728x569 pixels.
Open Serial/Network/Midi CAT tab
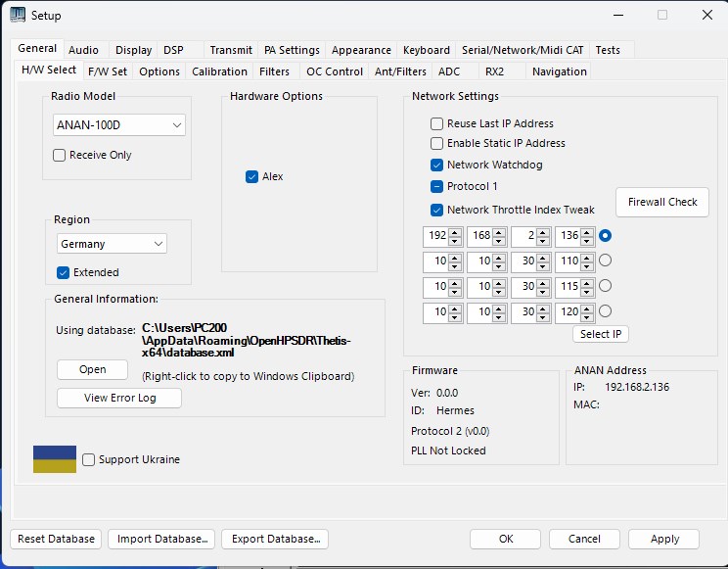pyautogui.click(x=523, y=50)
